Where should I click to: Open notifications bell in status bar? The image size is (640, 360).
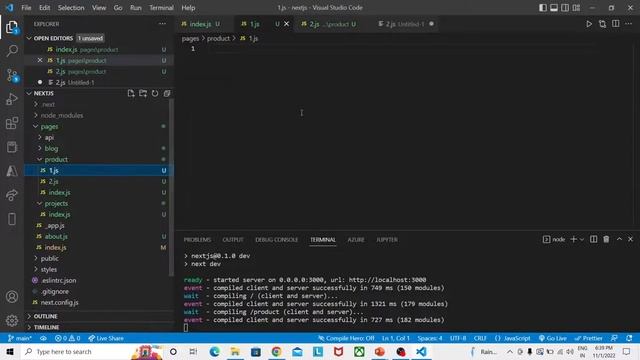click(629, 338)
